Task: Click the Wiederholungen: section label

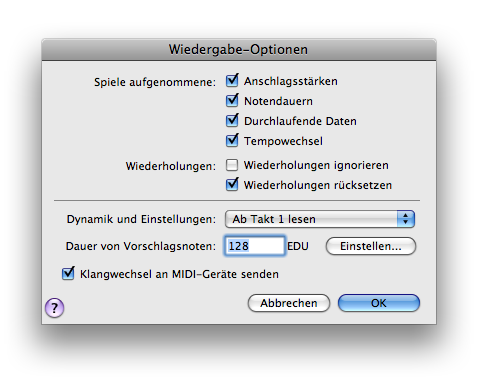Action: coord(171,166)
